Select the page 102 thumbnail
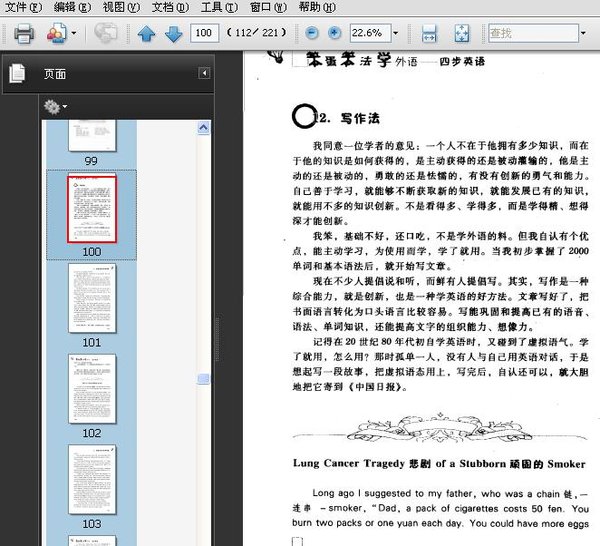 click(x=92, y=389)
